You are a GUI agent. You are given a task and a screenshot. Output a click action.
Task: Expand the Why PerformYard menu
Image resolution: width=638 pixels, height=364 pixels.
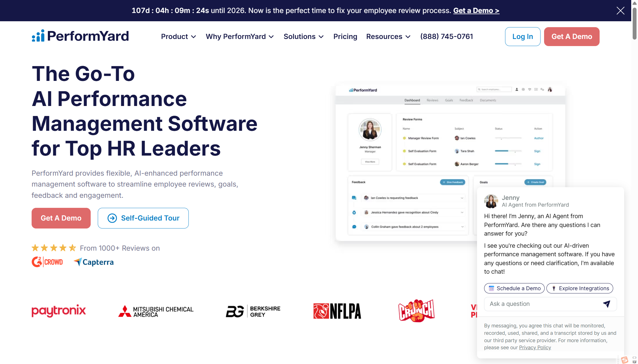pyautogui.click(x=240, y=37)
